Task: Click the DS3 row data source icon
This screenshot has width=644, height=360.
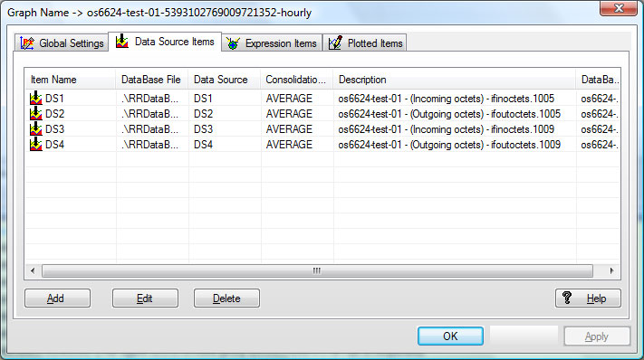Action: point(36,128)
